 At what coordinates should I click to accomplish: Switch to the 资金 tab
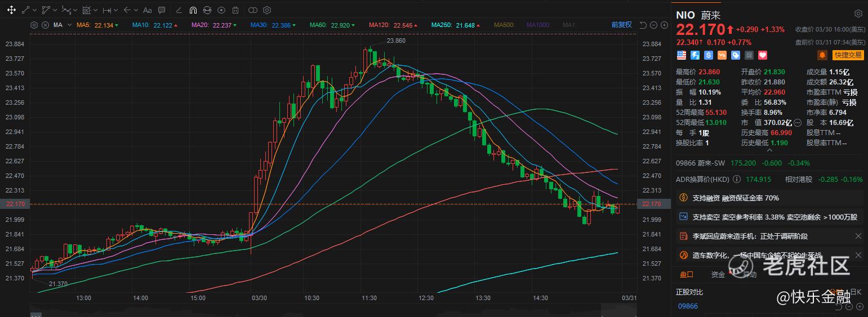tap(718, 274)
